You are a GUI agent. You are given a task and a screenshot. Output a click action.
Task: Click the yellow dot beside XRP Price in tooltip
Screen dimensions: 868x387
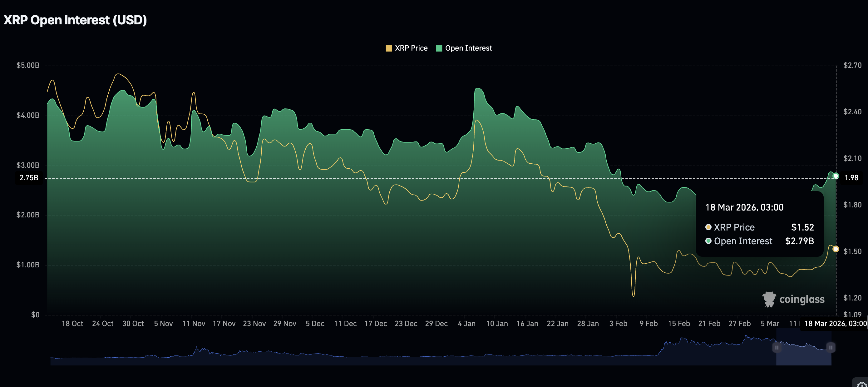click(x=708, y=227)
